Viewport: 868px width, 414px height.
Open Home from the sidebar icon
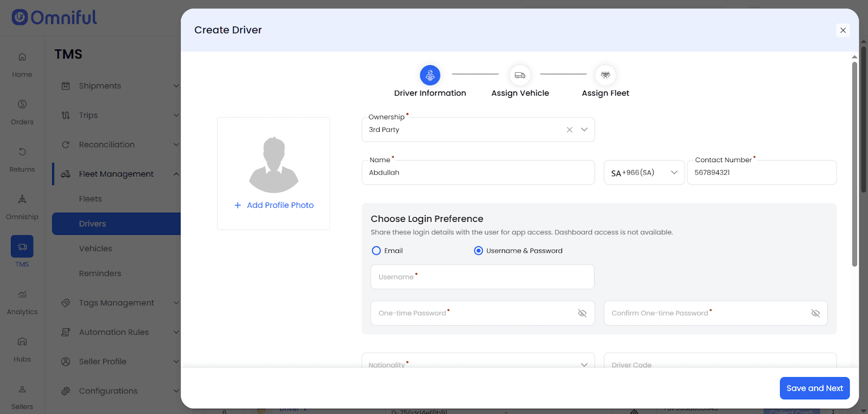[x=22, y=57]
